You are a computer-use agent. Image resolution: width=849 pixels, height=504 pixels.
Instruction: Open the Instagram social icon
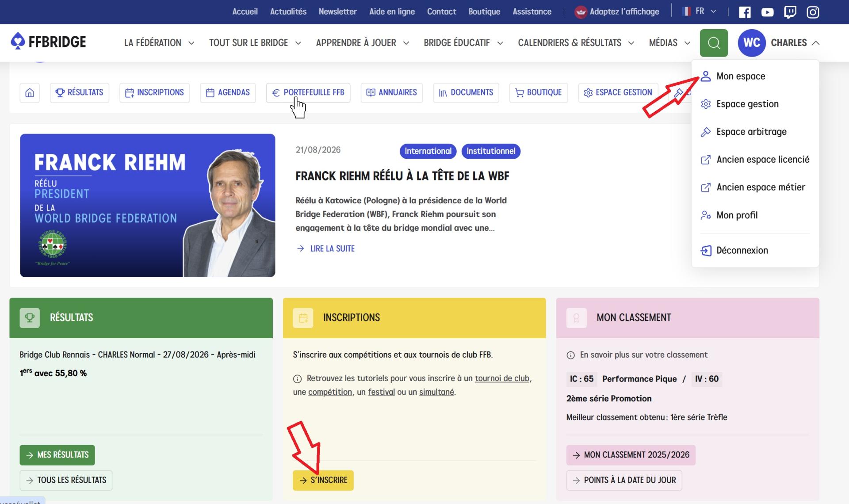pyautogui.click(x=813, y=12)
